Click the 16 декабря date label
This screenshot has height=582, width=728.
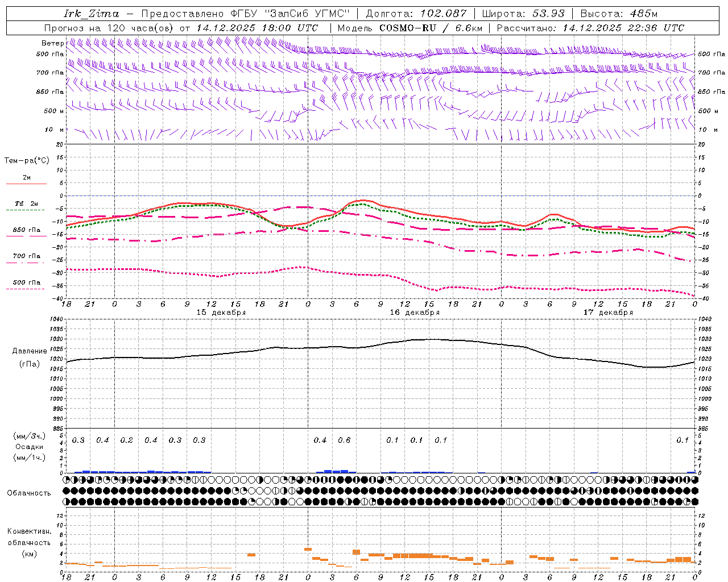[x=415, y=313]
